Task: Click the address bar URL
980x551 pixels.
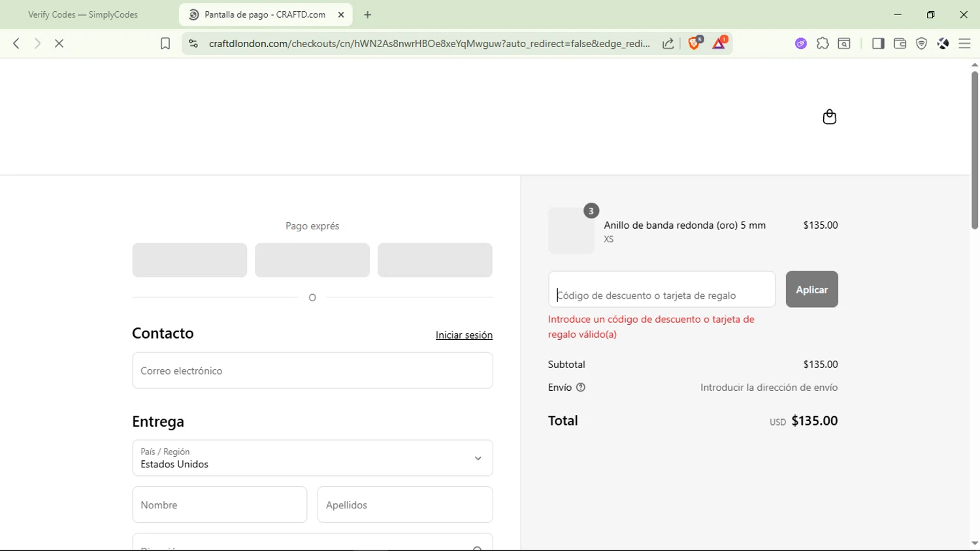Action: coord(429,43)
